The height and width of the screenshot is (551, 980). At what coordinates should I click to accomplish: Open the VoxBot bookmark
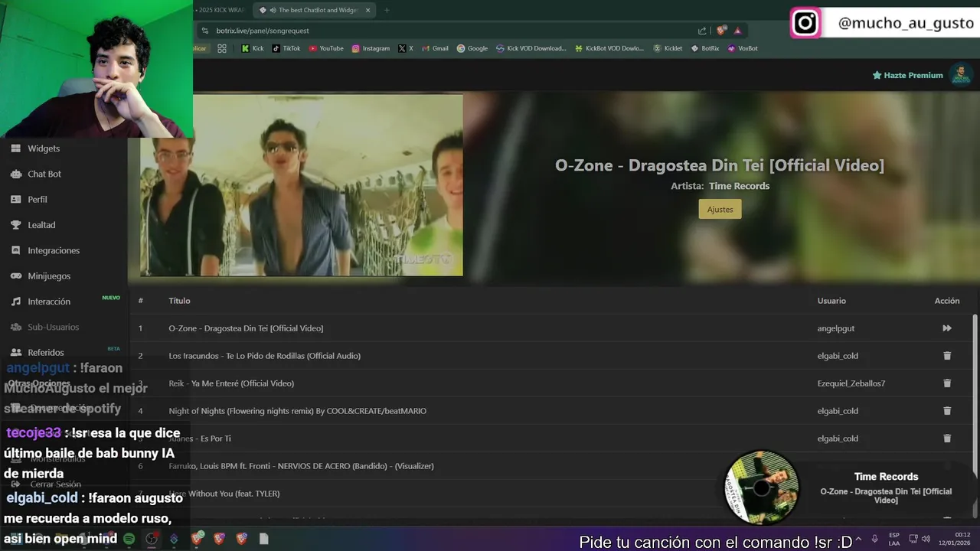click(742, 48)
